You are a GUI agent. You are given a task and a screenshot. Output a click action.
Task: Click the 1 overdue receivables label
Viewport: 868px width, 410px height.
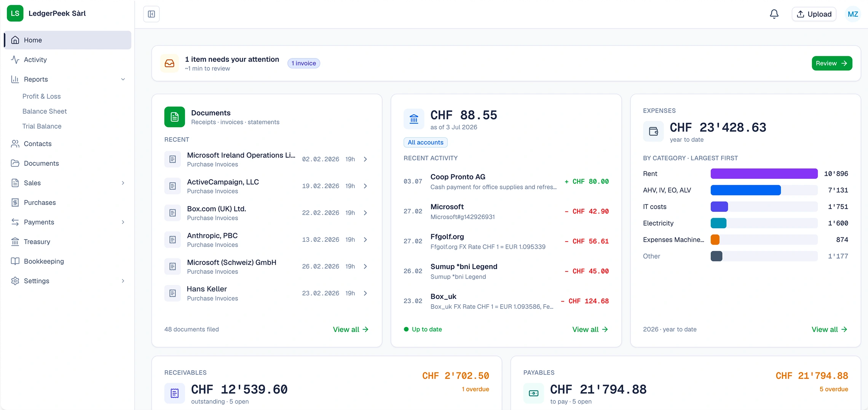tap(475, 389)
